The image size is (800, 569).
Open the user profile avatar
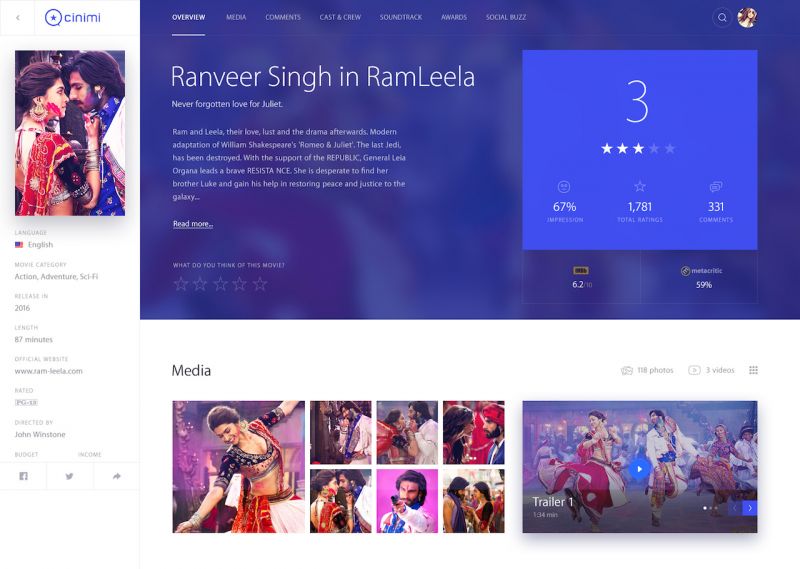pos(747,17)
